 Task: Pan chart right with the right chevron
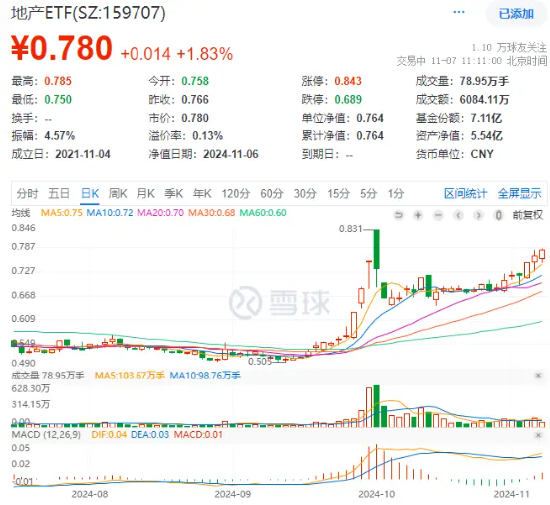point(478,215)
